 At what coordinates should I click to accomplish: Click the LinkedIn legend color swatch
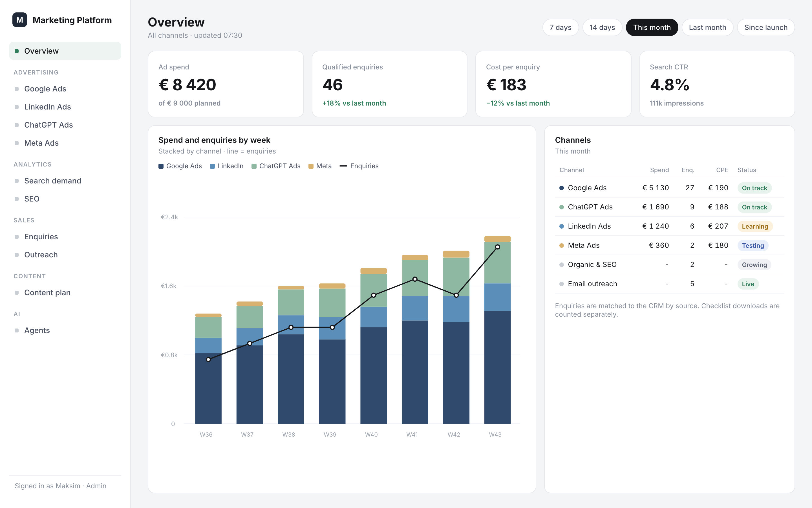point(212,166)
